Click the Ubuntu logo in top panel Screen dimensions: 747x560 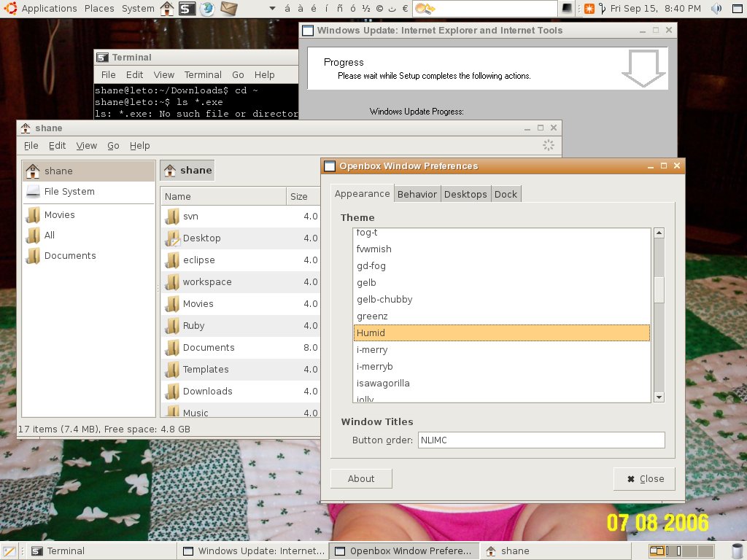[10, 8]
